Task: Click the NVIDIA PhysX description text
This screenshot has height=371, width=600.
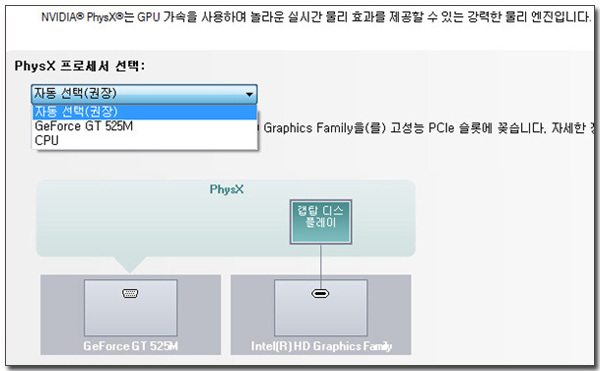Action: (x=316, y=17)
